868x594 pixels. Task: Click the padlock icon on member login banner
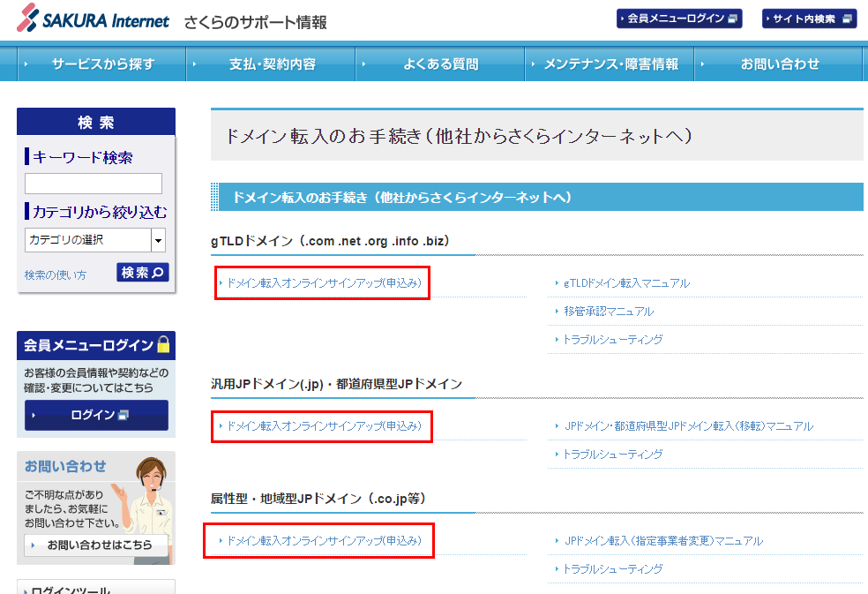click(163, 344)
